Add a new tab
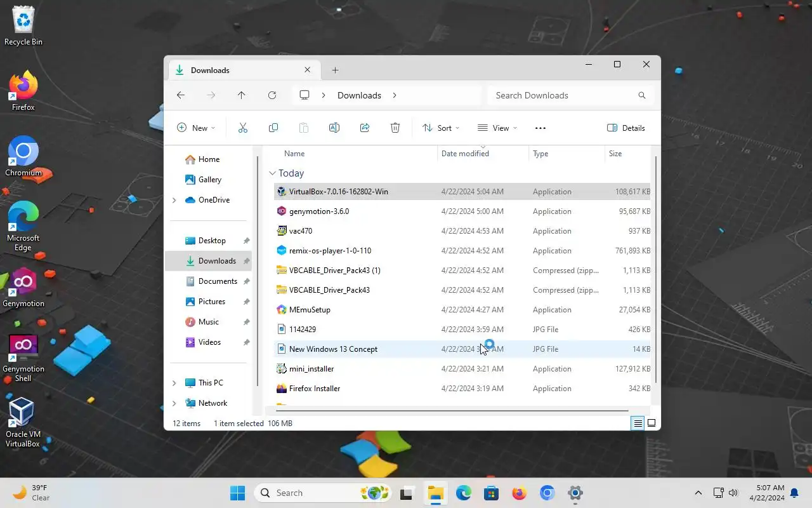The width and height of the screenshot is (812, 508). point(336,70)
